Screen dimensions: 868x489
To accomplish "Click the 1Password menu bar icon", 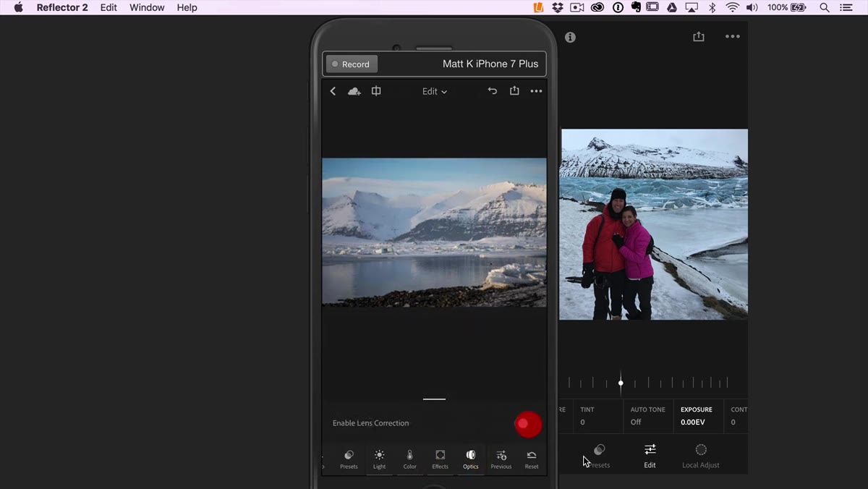I will (618, 7).
